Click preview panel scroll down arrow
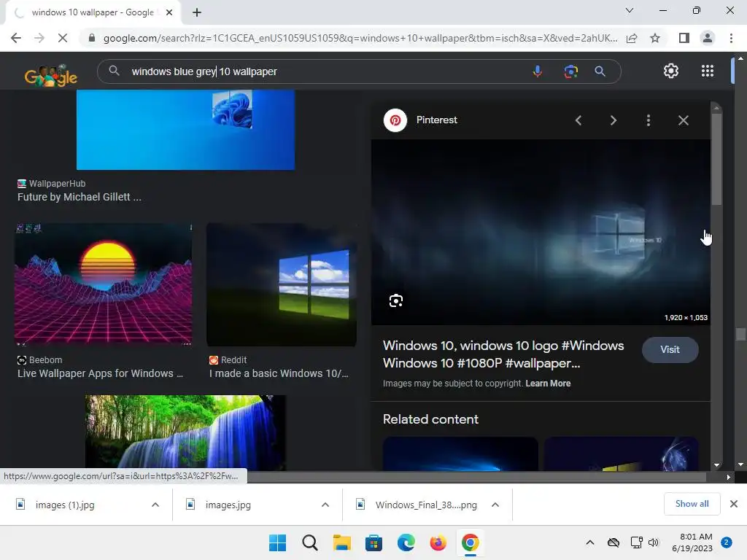Viewport: 747px width, 560px height. coord(716,465)
